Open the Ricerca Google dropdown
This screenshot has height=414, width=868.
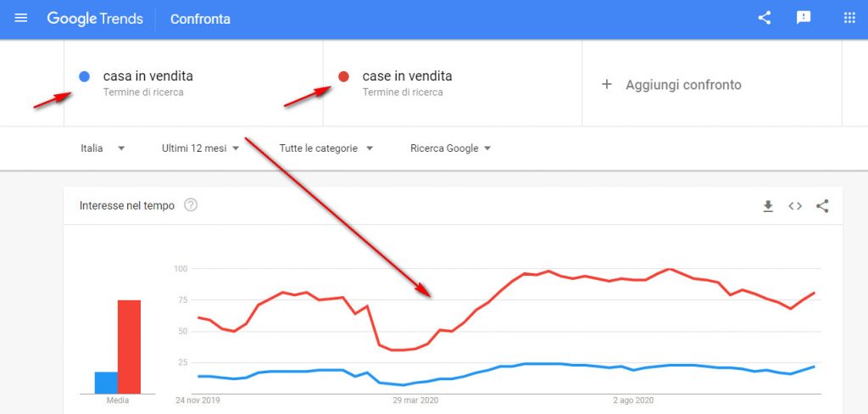pos(451,148)
